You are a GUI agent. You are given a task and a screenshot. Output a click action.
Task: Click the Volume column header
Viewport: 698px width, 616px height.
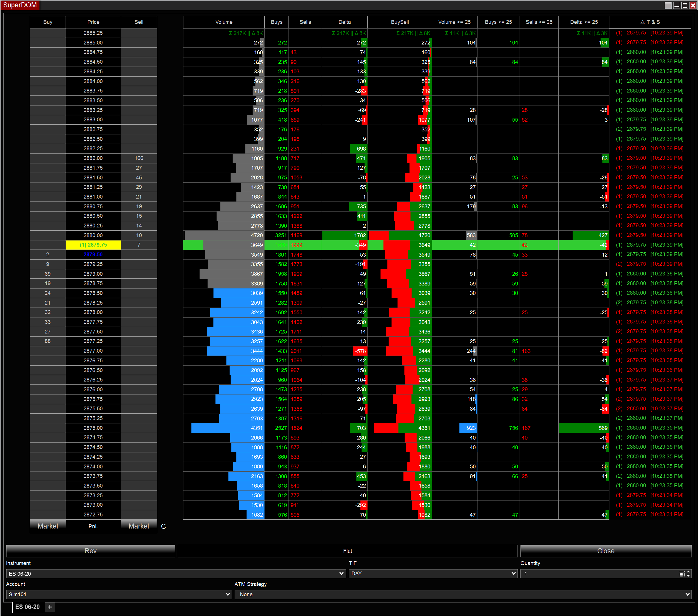[224, 22]
